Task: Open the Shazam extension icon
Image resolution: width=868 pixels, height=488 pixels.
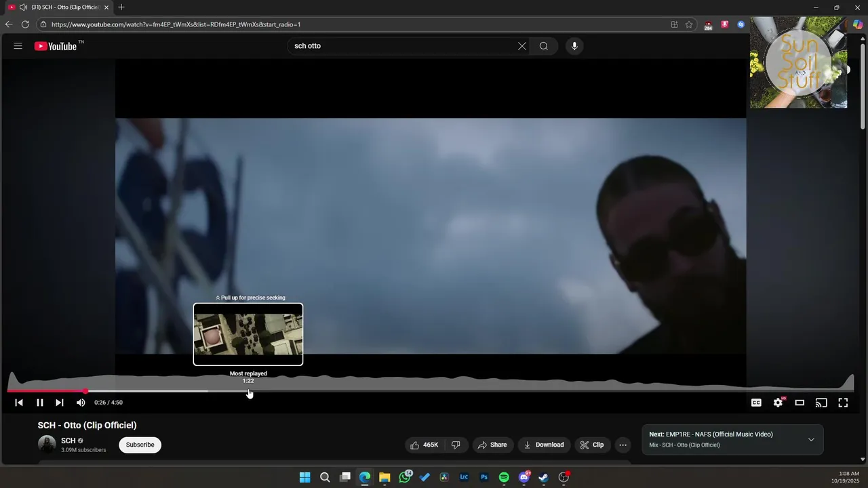Action: (x=741, y=24)
